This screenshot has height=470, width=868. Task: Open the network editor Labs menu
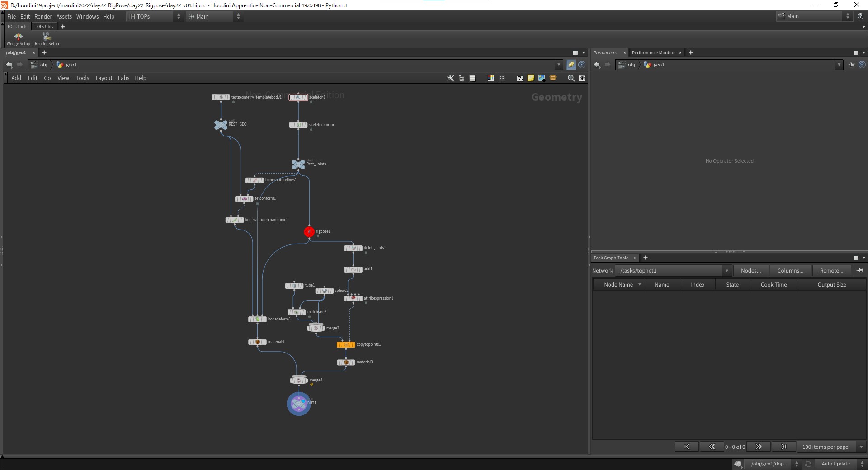(x=124, y=78)
